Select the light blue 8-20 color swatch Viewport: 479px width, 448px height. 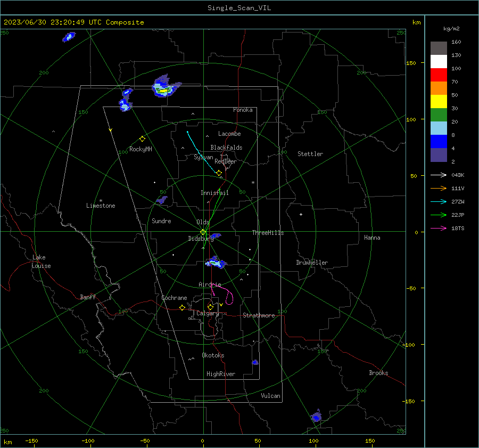click(x=439, y=128)
